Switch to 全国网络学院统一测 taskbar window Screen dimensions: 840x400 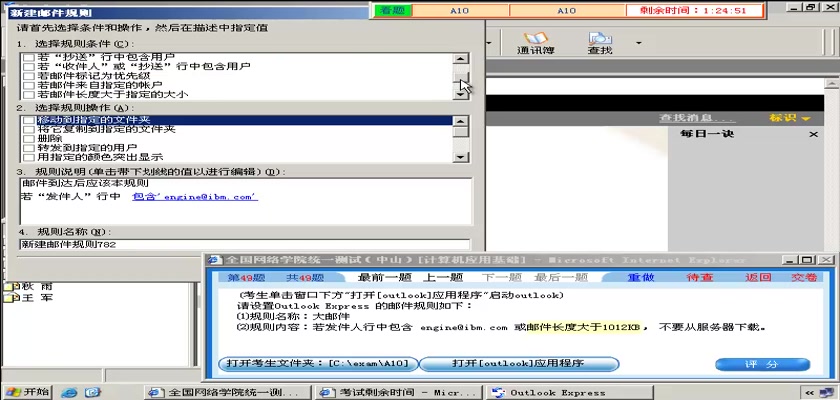click(x=228, y=393)
